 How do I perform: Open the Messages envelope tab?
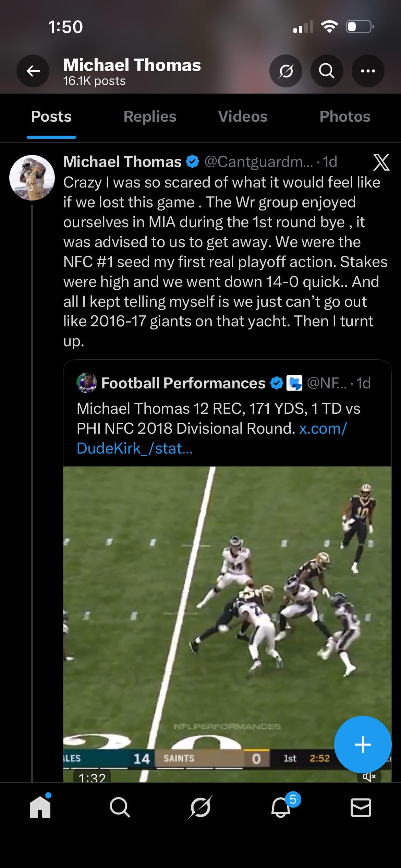coord(361,807)
